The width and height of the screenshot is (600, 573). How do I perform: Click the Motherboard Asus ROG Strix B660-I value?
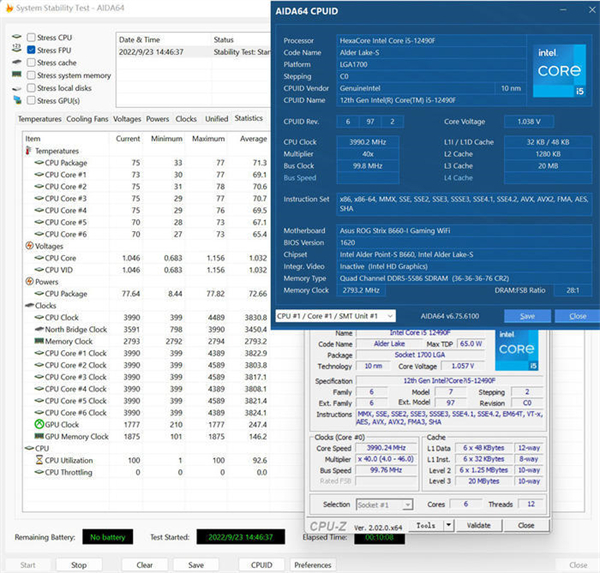pos(464,230)
